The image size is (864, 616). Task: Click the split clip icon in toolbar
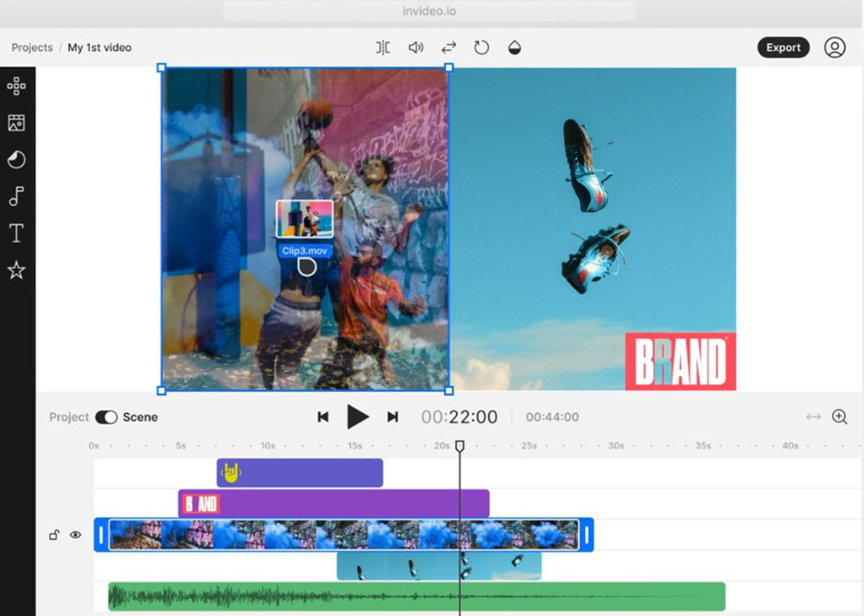coord(384,48)
